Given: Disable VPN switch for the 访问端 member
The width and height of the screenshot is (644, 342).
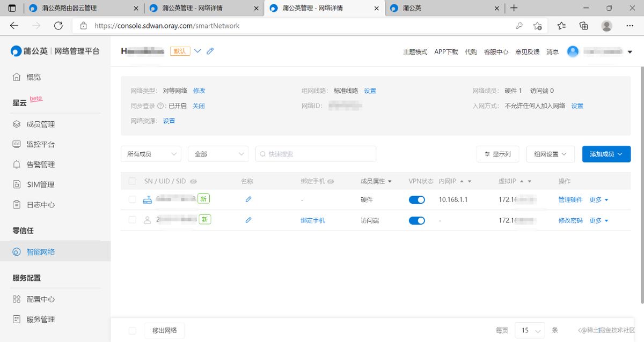Looking at the screenshot, I should [417, 220].
